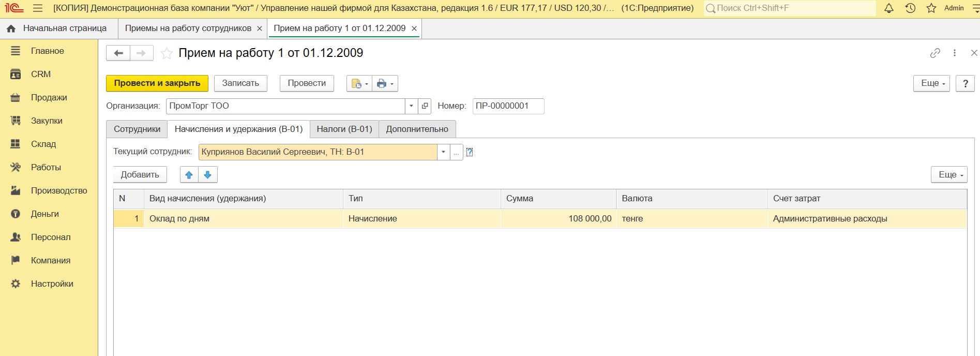The height and width of the screenshot is (356, 980).
Task: Switch to Налоги (В-01) tab
Action: coord(344,129)
